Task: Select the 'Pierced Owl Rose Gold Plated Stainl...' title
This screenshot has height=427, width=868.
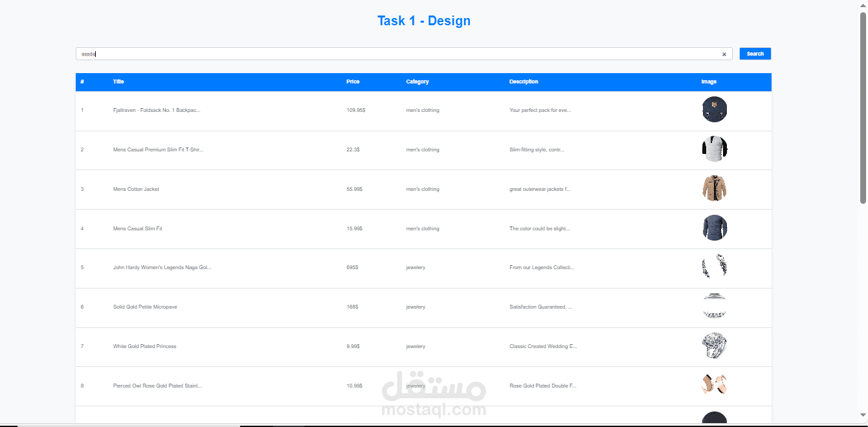Action: tap(157, 386)
